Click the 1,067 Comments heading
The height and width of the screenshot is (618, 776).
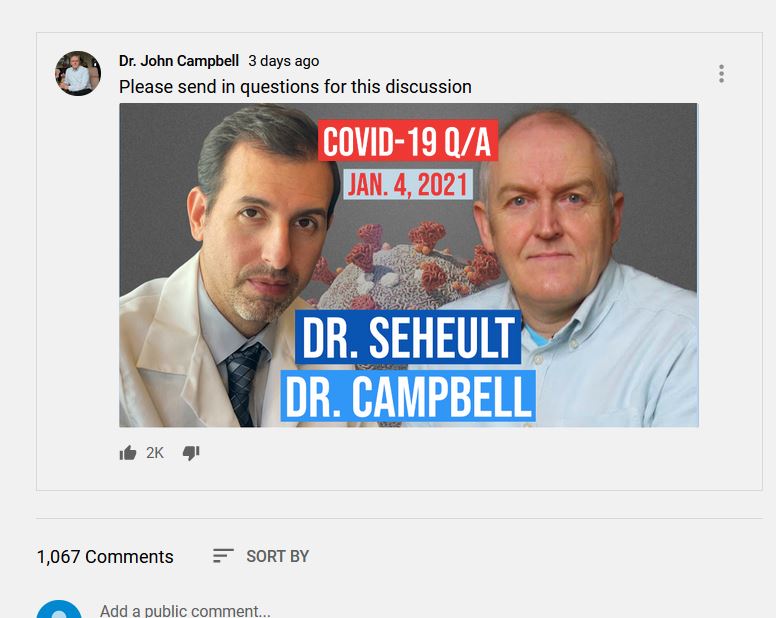[105, 557]
